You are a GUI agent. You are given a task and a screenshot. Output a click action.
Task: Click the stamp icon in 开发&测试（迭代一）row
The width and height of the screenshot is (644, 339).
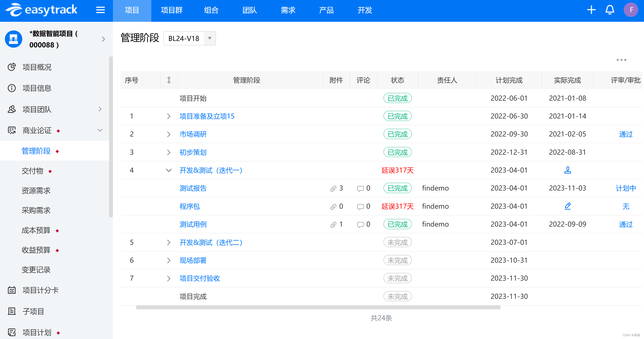pyautogui.click(x=567, y=170)
